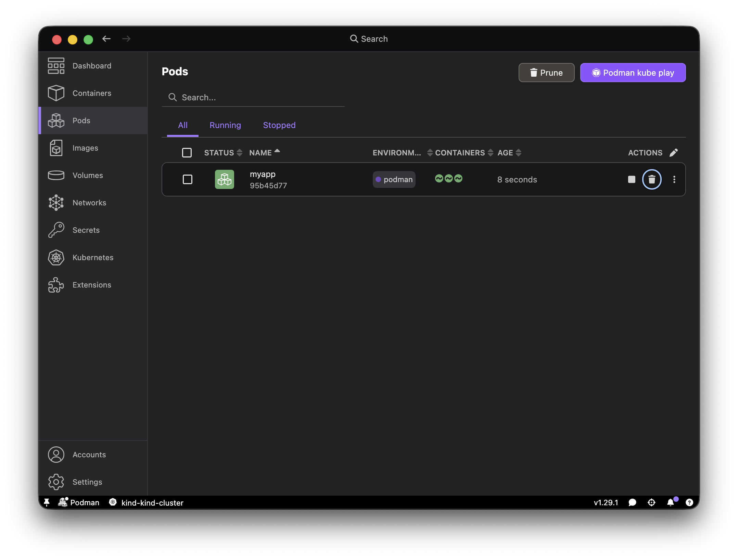Screen dimensions: 738x560
Task: Delete the myapp pod with trash icon
Action: click(x=652, y=179)
